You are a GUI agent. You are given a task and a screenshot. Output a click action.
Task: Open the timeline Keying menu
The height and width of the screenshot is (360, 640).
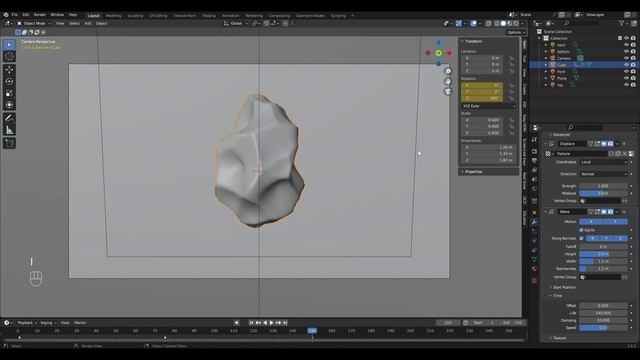[x=48, y=323]
